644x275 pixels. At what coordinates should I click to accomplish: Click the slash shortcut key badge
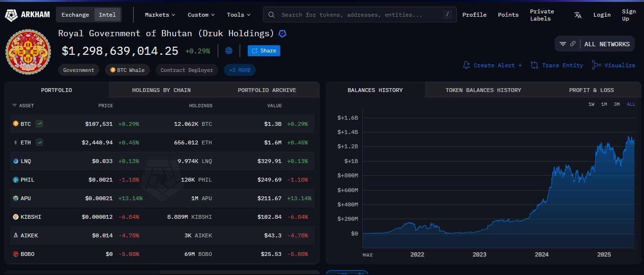[447, 14]
